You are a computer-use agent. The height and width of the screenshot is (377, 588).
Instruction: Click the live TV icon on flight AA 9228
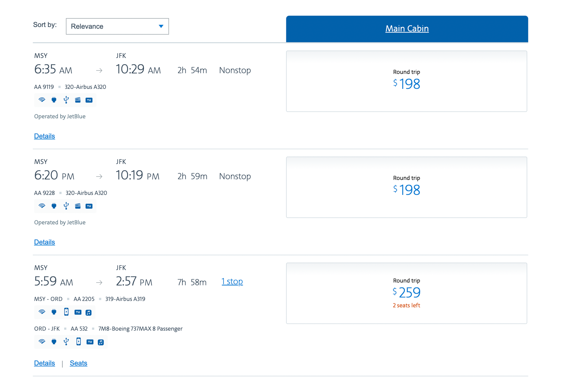[x=89, y=206]
